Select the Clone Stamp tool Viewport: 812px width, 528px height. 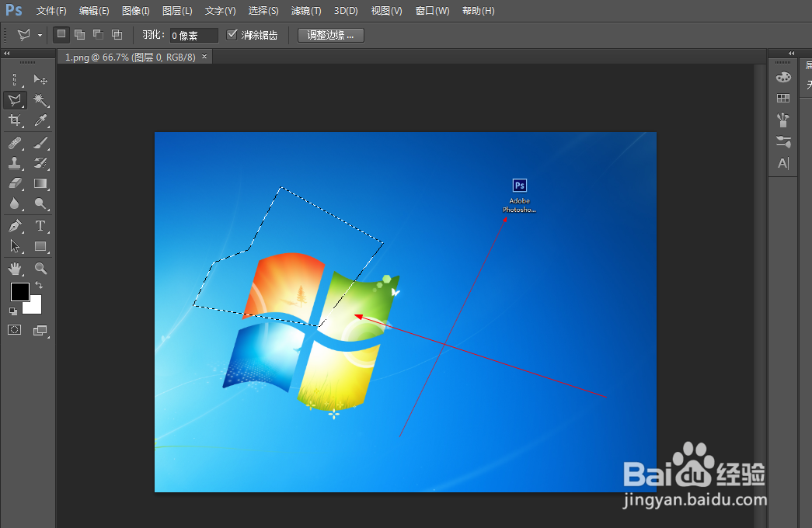[x=15, y=163]
